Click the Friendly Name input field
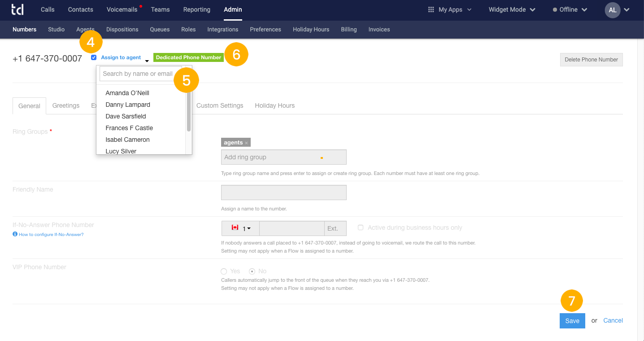Image resolution: width=644 pixels, height=341 pixels. pos(284,192)
